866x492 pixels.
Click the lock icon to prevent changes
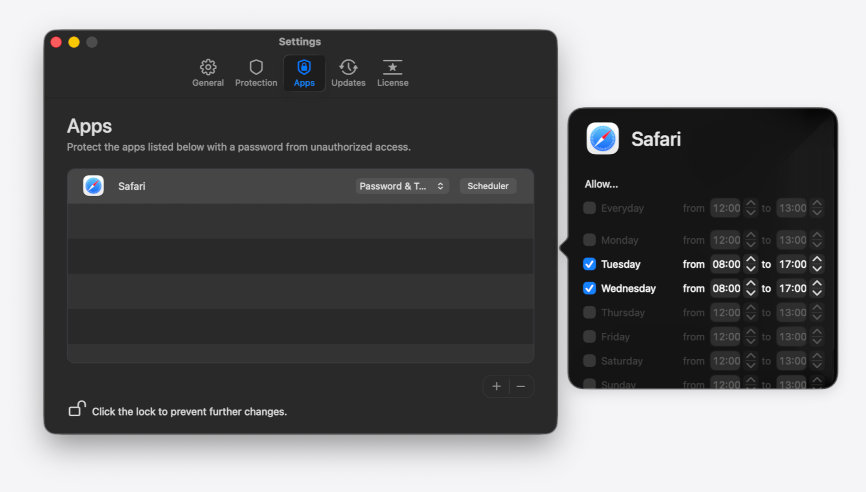(77, 409)
